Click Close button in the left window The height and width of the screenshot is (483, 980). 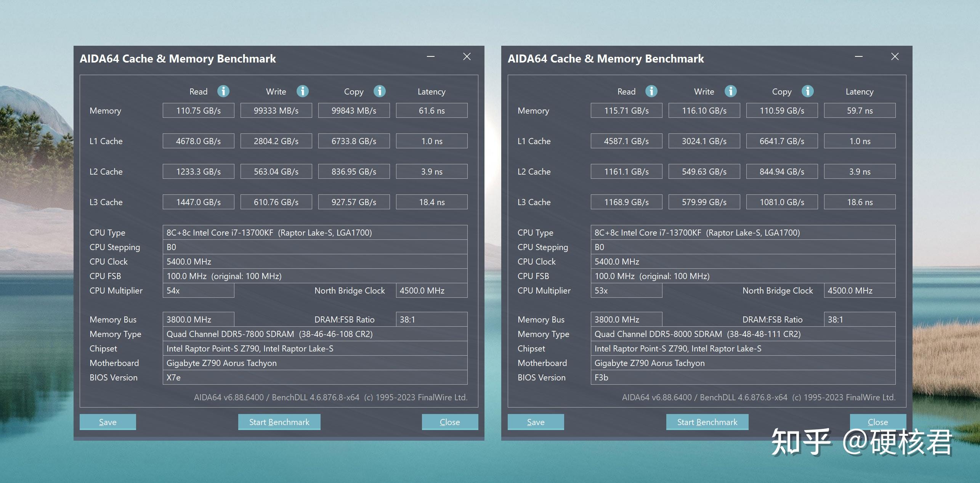[450, 422]
